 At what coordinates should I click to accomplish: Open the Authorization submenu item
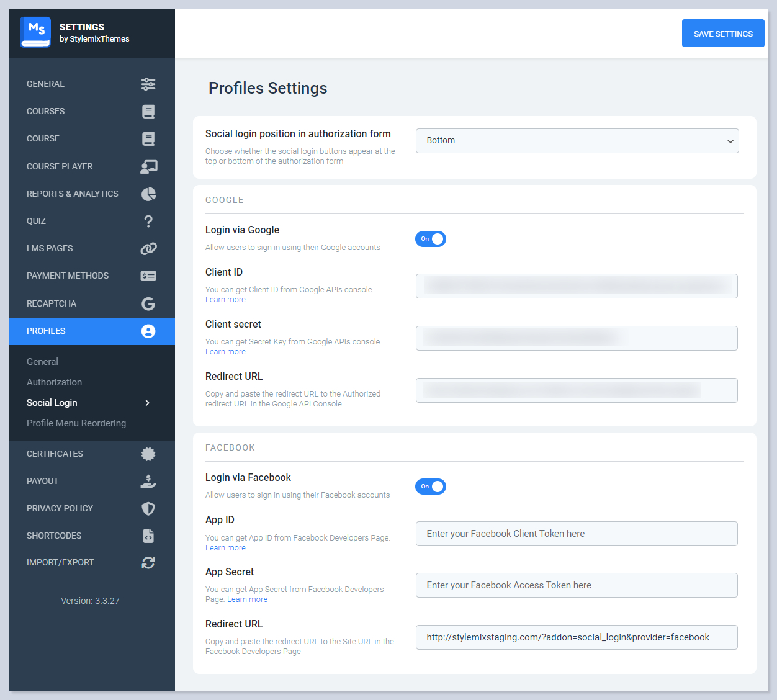(x=54, y=382)
